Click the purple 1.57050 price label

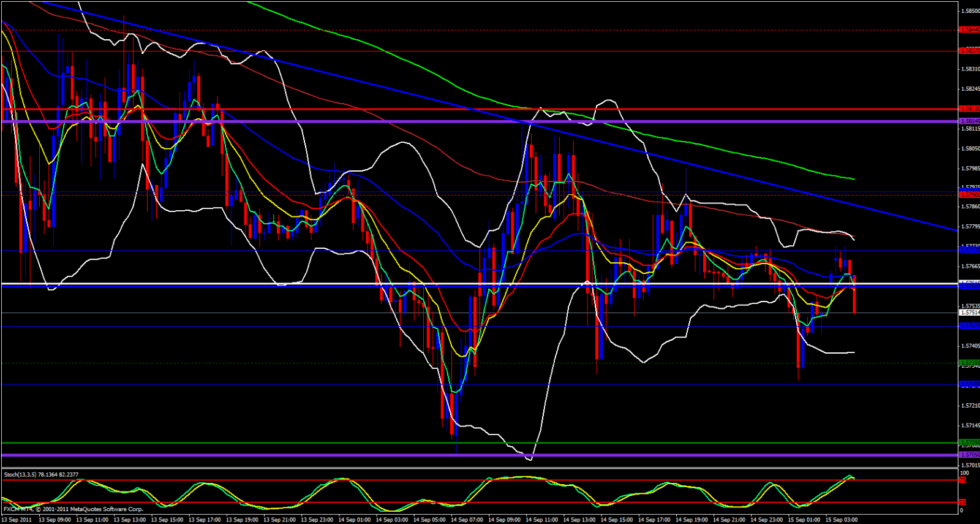(969, 455)
